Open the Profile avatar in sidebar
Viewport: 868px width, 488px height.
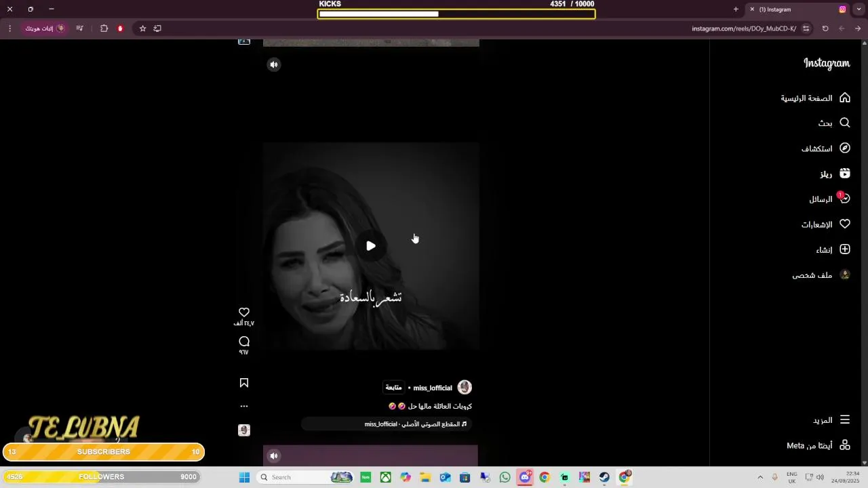pyautogui.click(x=821, y=274)
